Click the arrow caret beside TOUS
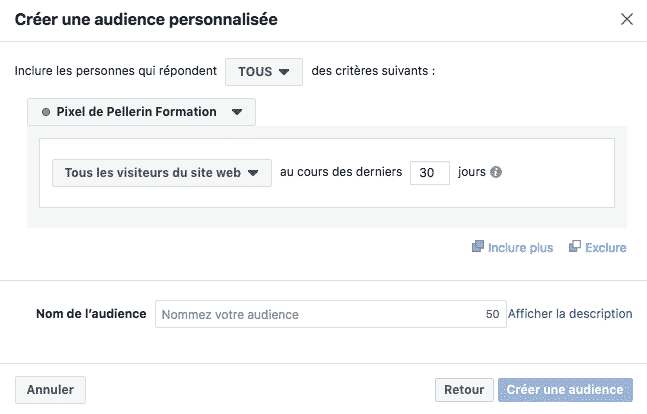This screenshot has width=647, height=414. [x=284, y=72]
